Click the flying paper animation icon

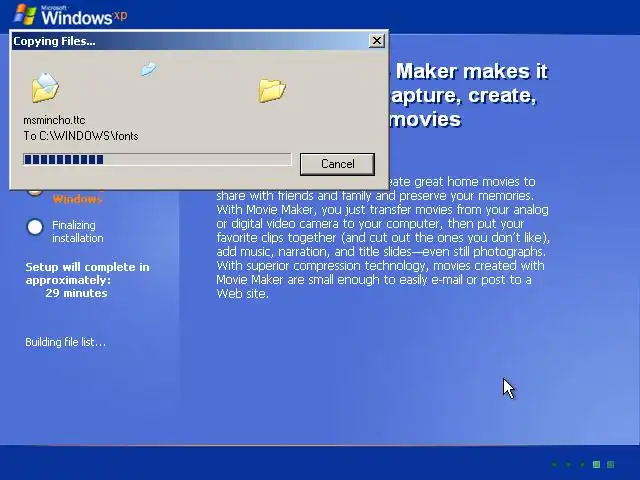click(148, 69)
